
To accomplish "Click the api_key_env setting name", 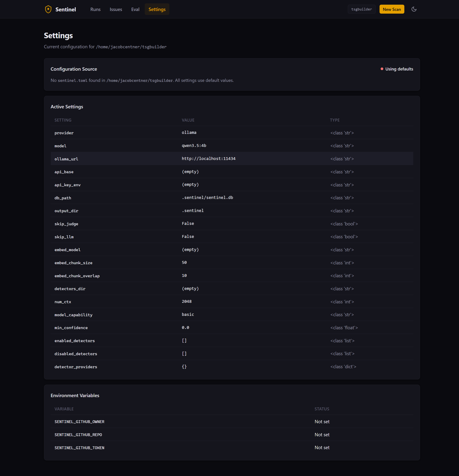I will pos(68,185).
